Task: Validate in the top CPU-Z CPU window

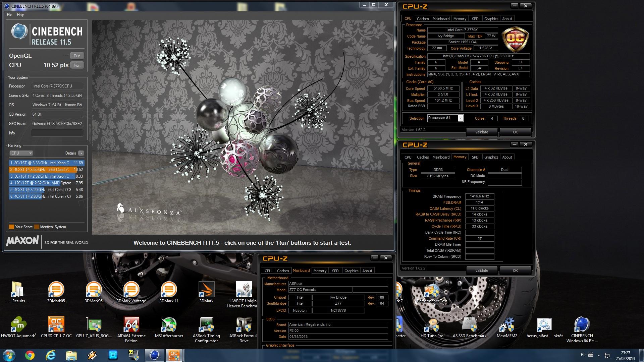Action: (482, 132)
